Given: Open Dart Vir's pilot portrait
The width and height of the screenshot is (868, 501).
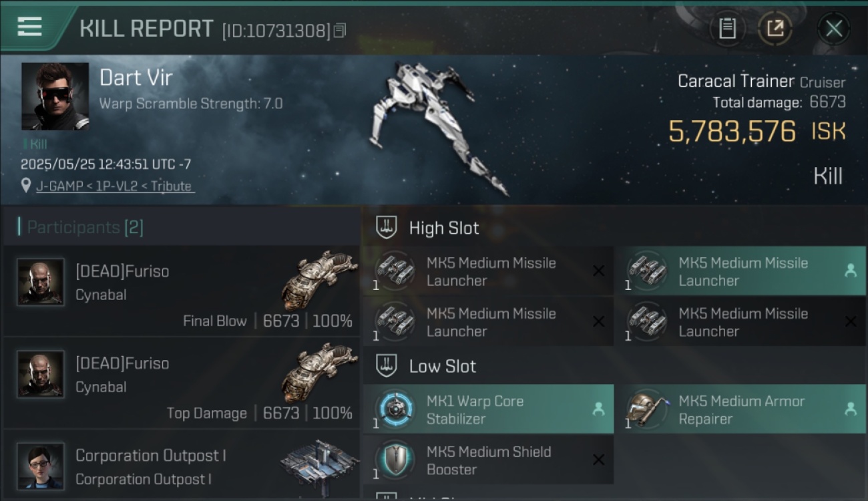Looking at the screenshot, I should point(55,96).
